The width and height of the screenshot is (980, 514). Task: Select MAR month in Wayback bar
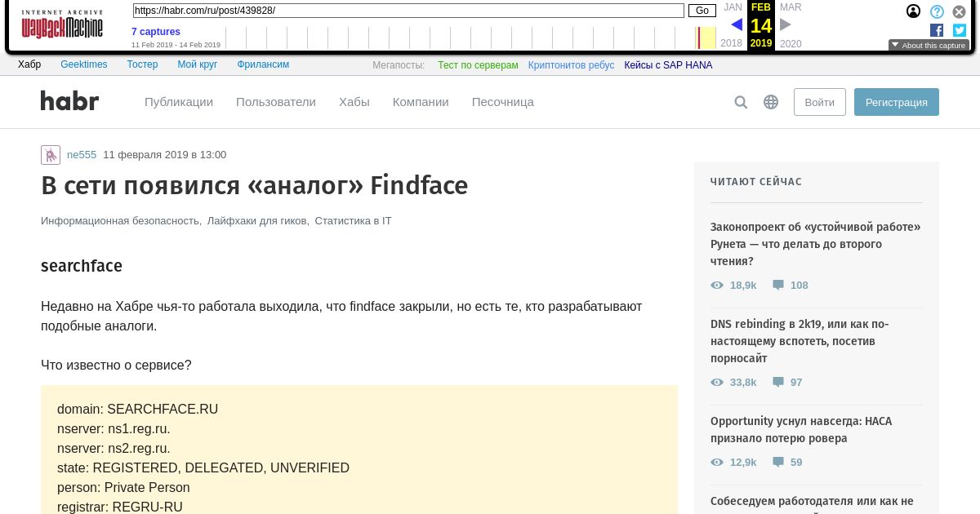pyautogui.click(x=791, y=7)
